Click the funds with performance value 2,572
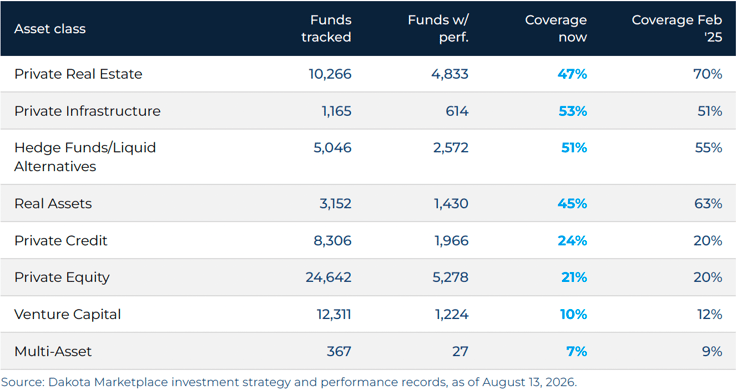 tap(451, 148)
